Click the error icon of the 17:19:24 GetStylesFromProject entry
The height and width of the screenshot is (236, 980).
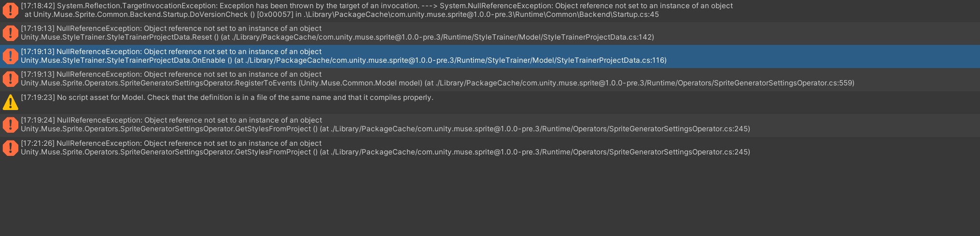coord(10,125)
